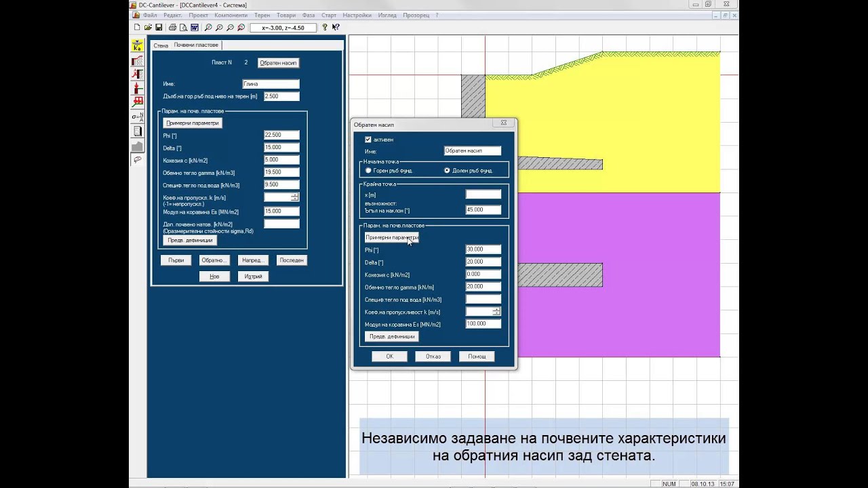This screenshot has width=868, height=488.
Task: Open the Терен menu
Action: click(262, 15)
